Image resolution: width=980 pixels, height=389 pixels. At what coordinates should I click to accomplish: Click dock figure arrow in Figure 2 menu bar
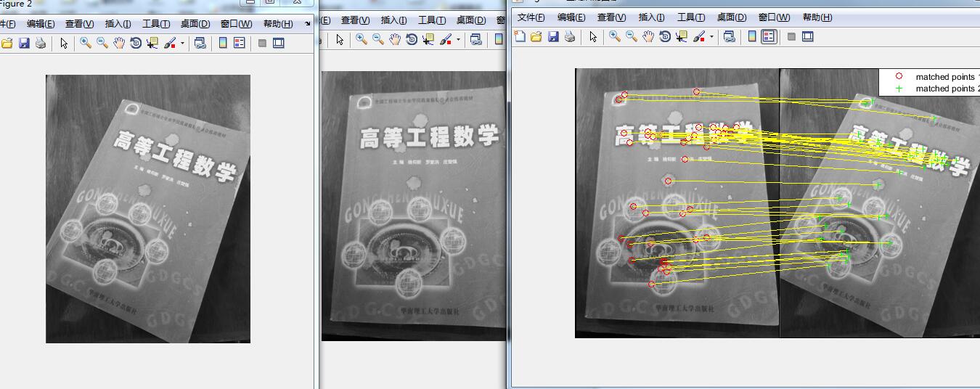click(308, 24)
